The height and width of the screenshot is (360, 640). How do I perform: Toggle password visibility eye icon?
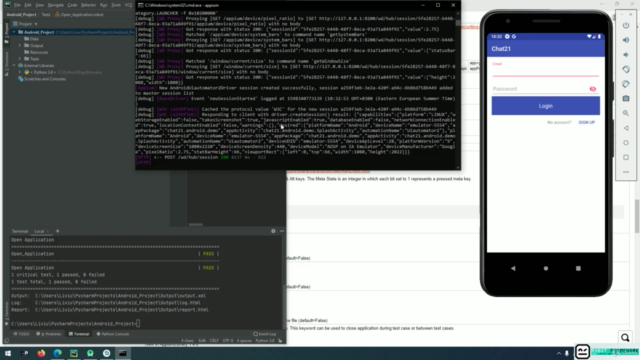(593, 89)
